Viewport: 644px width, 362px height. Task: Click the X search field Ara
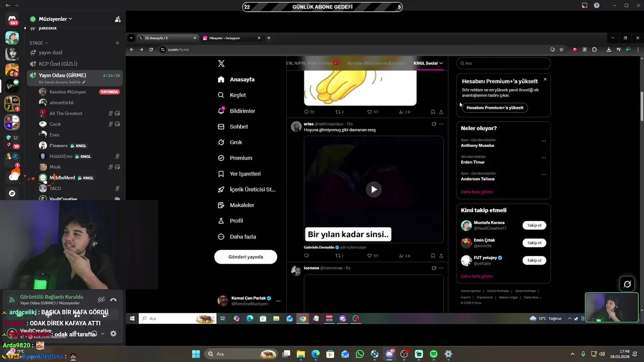(503, 63)
